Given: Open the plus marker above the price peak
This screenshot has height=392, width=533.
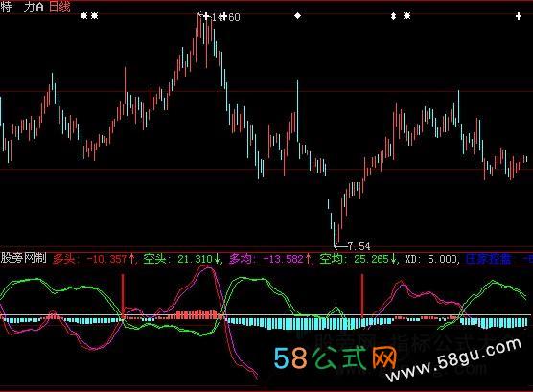Looking at the screenshot, I should tap(206, 16).
